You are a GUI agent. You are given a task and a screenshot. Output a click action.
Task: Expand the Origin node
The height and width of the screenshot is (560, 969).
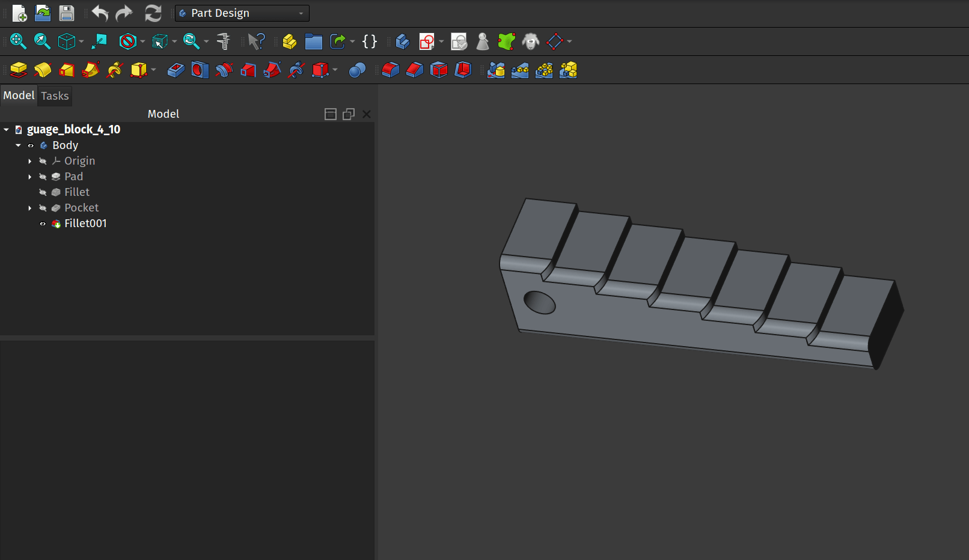click(30, 161)
